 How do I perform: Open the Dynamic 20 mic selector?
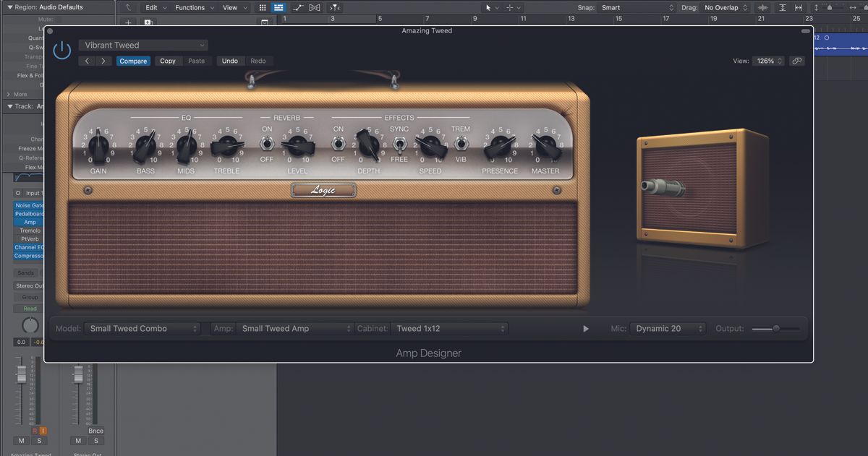pos(667,328)
